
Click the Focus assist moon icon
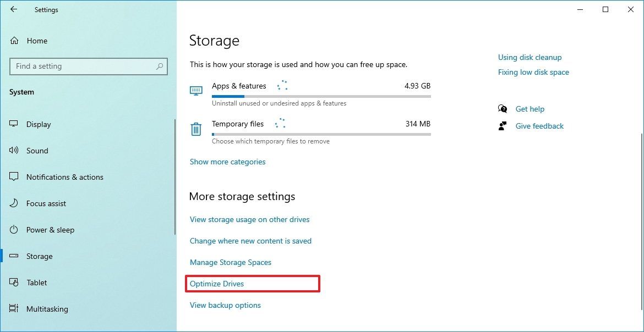(x=13, y=203)
